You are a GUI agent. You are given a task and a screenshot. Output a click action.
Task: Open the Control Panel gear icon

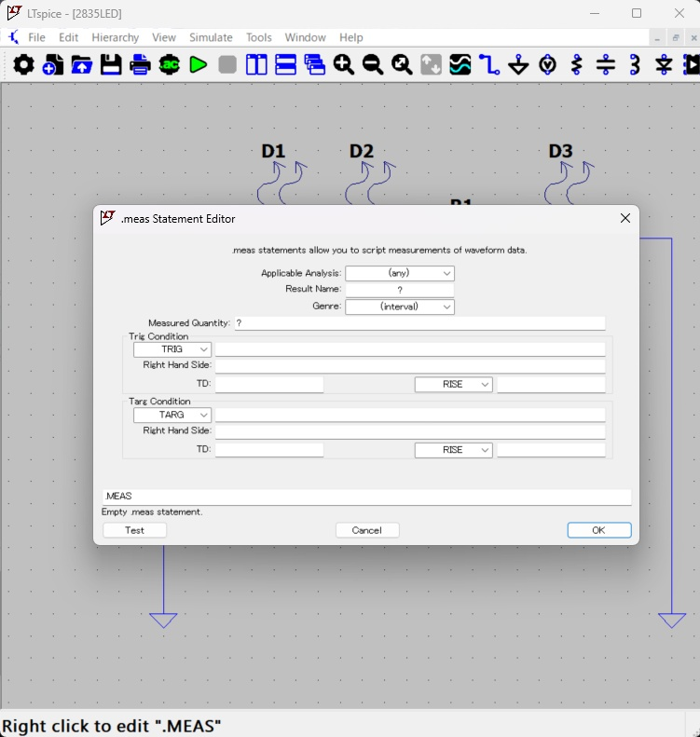[x=23, y=64]
